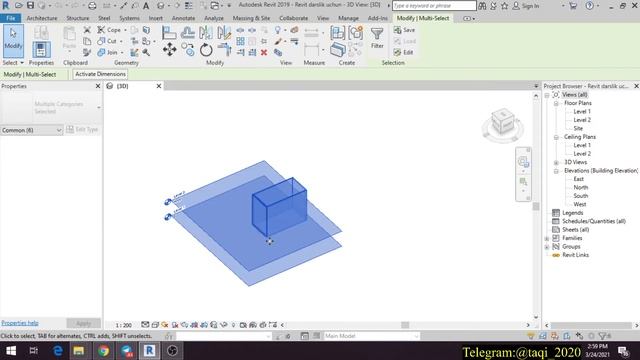Close the {3D} view tab
Screen dimensions: 640x360
(159, 86)
